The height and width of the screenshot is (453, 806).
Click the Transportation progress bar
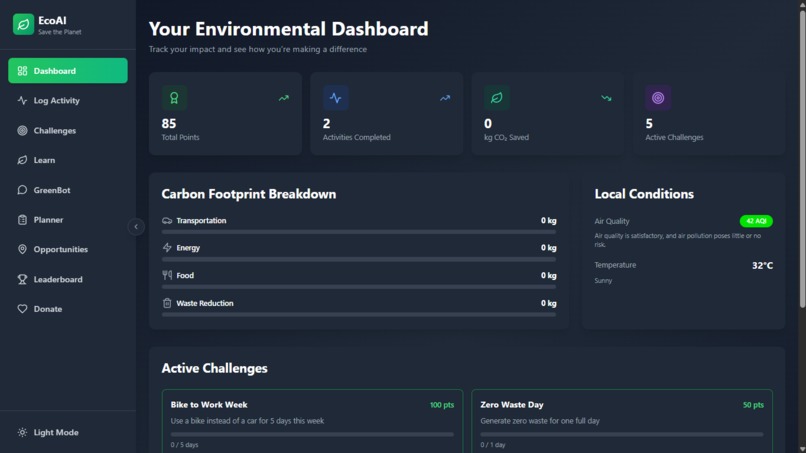click(359, 232)
